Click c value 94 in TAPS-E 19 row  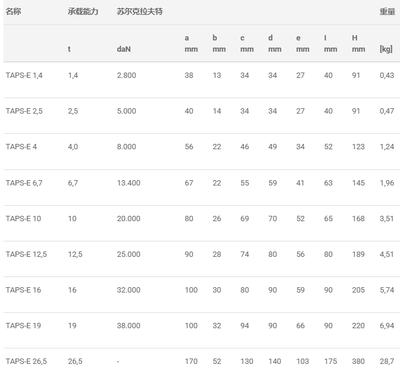pos(245,326)
